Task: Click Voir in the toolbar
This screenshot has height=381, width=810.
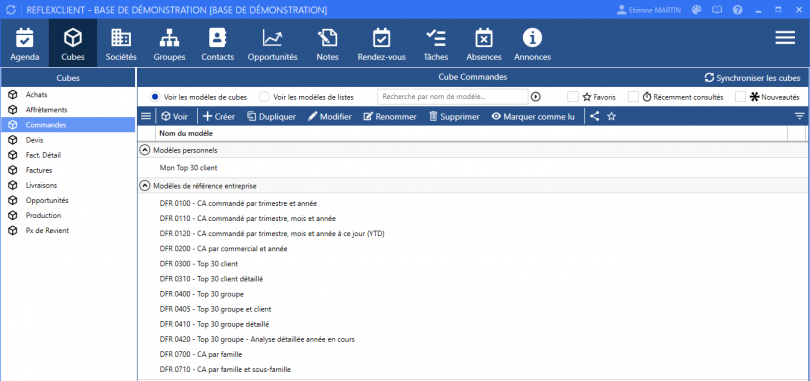Action: [x=175, y=117]
